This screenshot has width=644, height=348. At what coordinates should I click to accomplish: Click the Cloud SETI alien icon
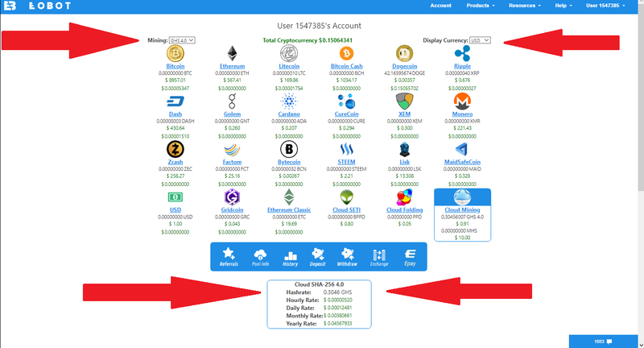pyautogui.click(x=347, y=197)
